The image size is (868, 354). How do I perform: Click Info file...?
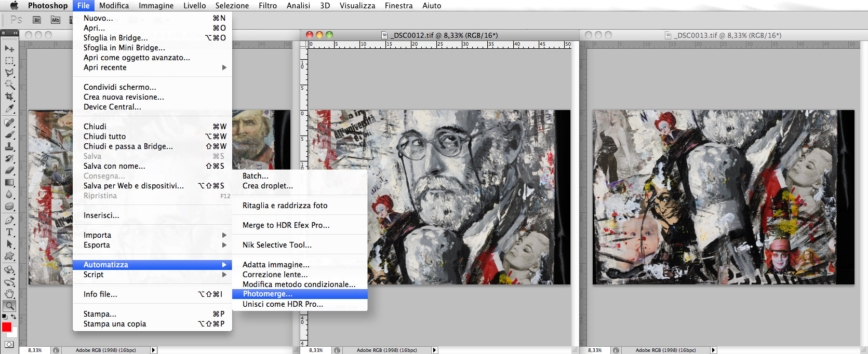pos(152,294)
